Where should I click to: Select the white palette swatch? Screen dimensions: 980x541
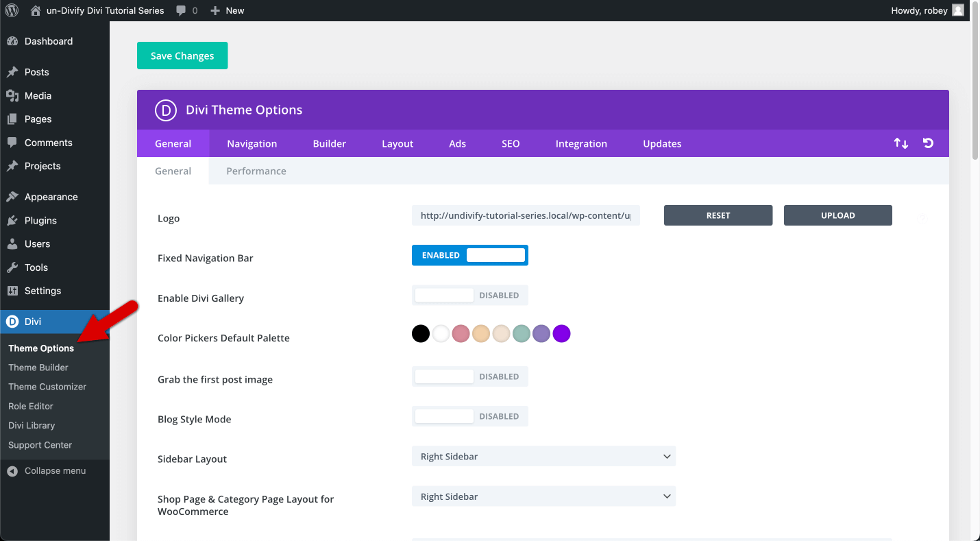click(x=441, y=334)
